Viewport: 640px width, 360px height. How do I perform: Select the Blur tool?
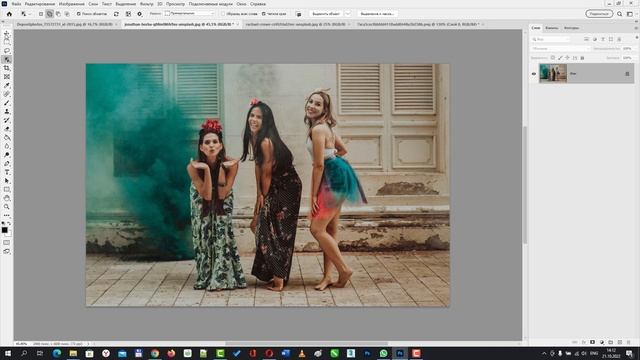(x=7, y=146)
